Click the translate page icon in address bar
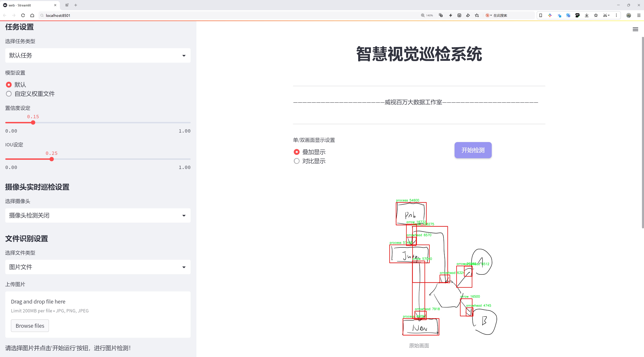This screenshot has height=357, width=644. [x=441, y=15]
